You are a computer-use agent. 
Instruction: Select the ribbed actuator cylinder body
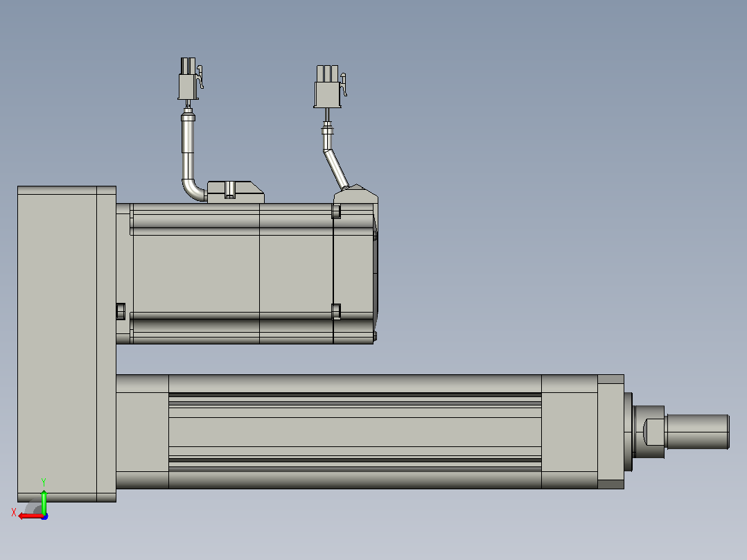[x=355, y=431]
